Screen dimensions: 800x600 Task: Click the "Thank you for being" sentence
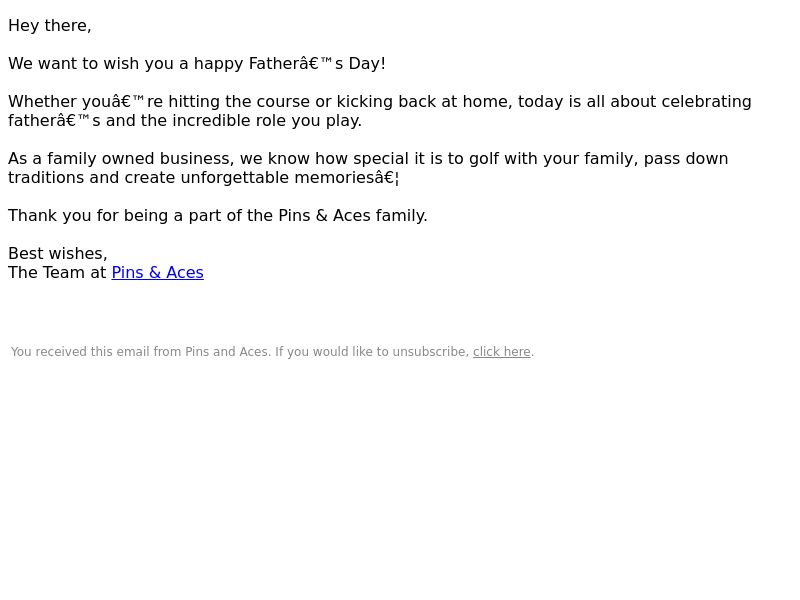(218, 216)
